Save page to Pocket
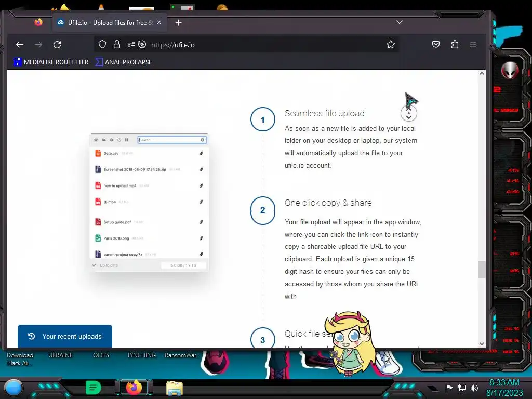Screen dimensions: 532x399 pos(436,45)
